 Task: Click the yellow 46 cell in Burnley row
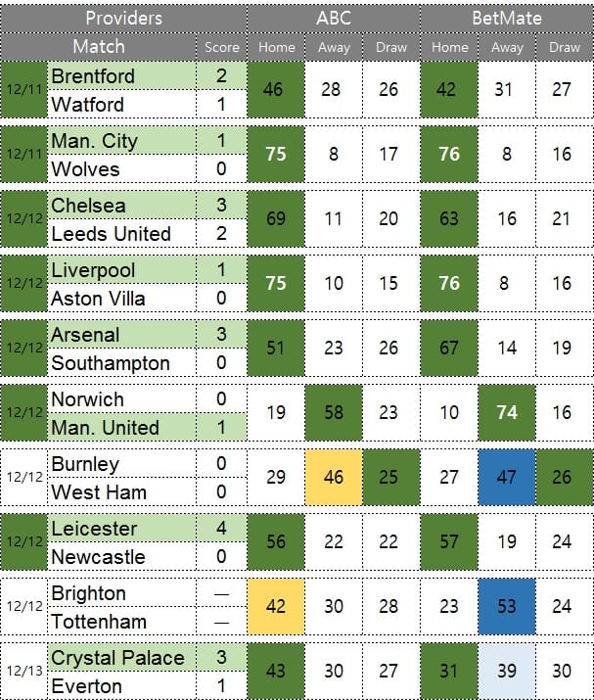coord(334,477)
